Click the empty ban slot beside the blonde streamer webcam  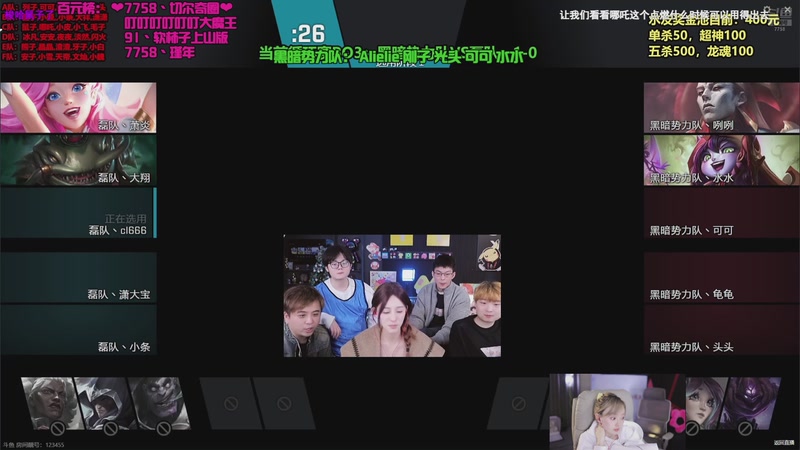click(x=519, y=404)
